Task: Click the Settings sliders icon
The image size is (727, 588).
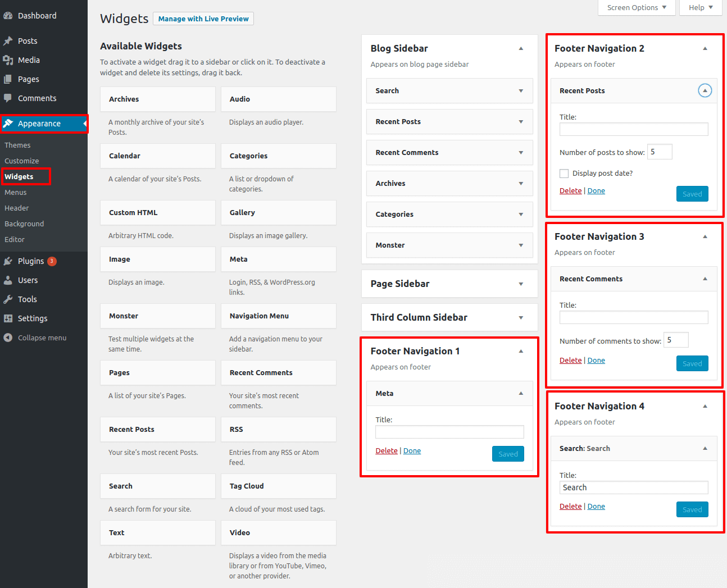Action: (8, 318)
